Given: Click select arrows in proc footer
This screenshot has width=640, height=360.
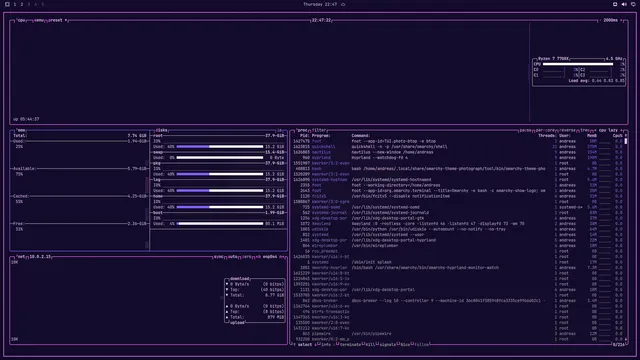Looking at the screenshot, I should 304,344.
